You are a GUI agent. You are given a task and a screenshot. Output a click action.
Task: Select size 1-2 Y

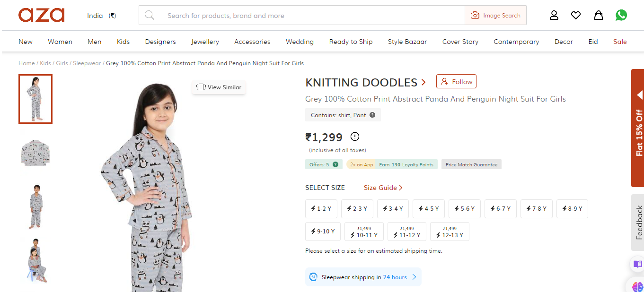pos(321,209)
